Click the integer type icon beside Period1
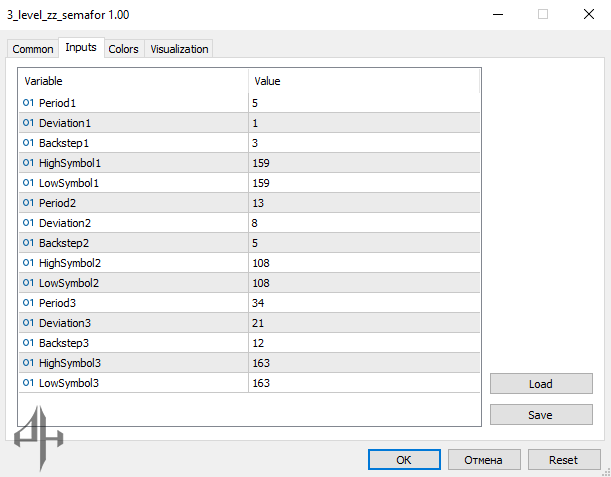Screen dimensions: 611x477 (28, 103)
